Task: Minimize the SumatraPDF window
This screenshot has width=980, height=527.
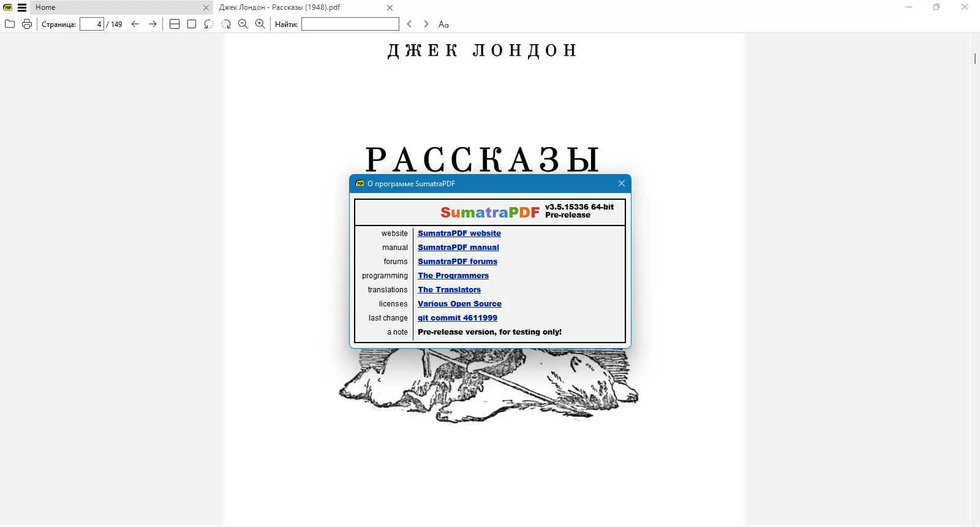Action: point(909,7)
